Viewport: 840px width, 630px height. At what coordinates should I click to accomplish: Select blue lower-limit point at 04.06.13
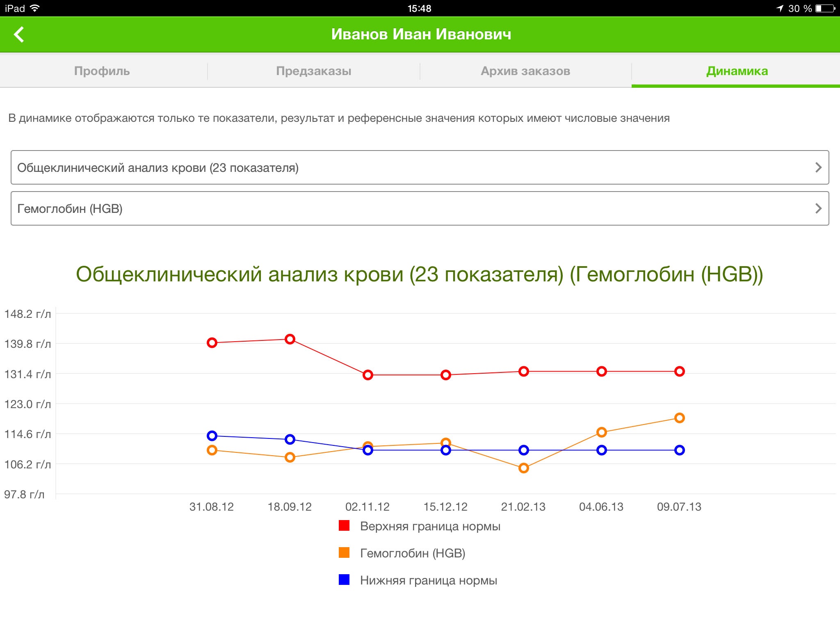coord(602,450)
